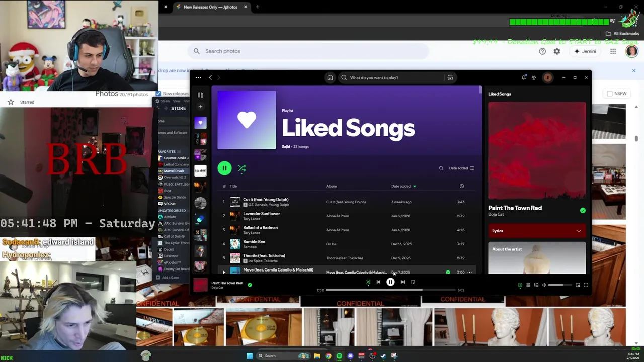The width and height of the screenshot is (644, 362).
Task: Toggle the NSFW checkbox in Jphotos
Action: tap(610, 94)
